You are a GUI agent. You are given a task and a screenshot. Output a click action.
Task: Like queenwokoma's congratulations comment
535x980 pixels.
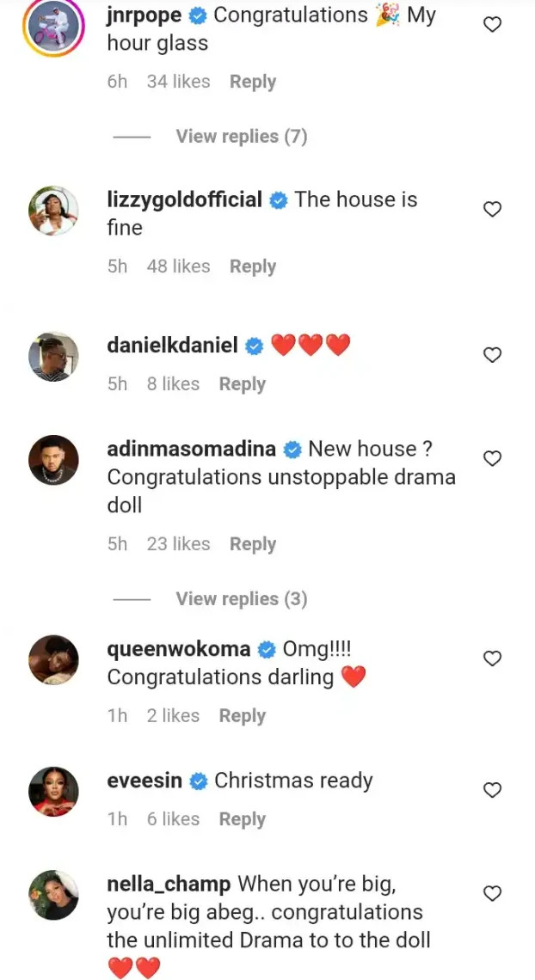(x=493, y=658)
